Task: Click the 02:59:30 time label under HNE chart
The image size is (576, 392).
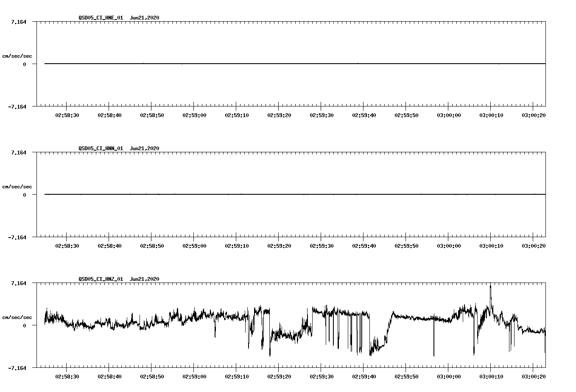Action: (x=322, y=115)
